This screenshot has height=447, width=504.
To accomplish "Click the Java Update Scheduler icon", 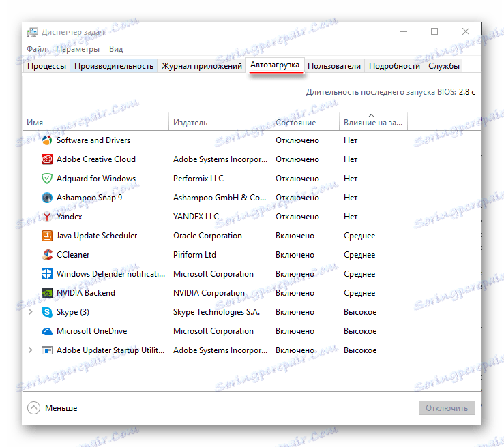I will 47,236.
